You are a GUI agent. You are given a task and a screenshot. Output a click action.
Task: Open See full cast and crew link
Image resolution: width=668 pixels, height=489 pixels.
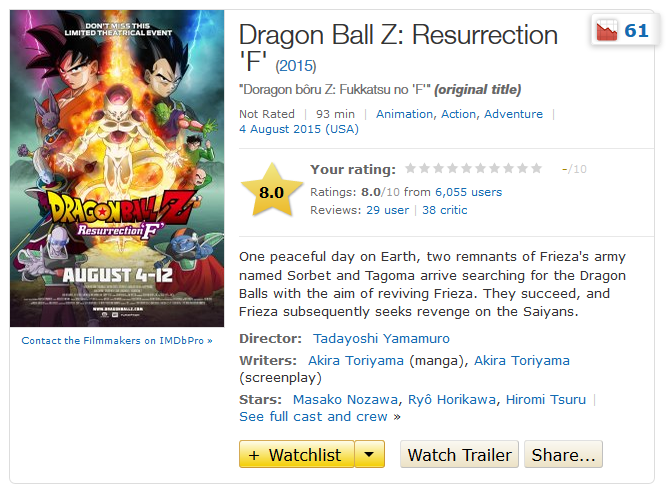click(x=320, y=416)
